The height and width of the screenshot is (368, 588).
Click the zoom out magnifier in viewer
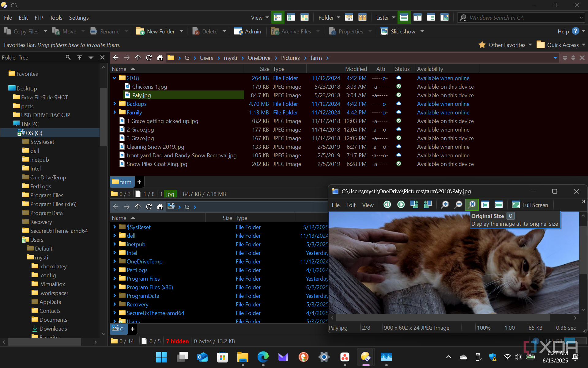click(x=458, y=205)
